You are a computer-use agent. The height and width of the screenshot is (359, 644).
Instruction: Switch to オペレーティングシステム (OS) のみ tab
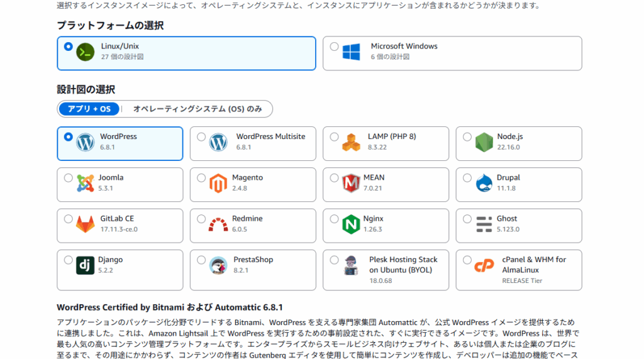pos(197,109)
